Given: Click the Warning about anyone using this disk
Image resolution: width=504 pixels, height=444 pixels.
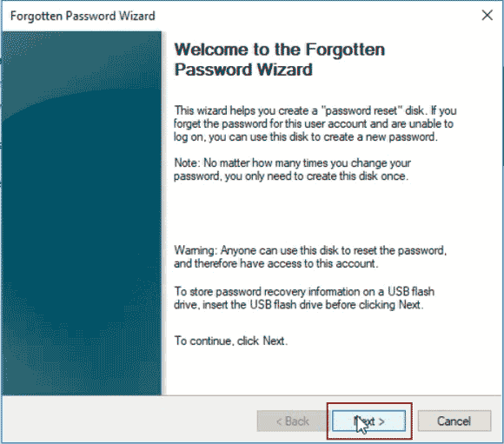Looking at the screenshot, I should coord(310,250).
